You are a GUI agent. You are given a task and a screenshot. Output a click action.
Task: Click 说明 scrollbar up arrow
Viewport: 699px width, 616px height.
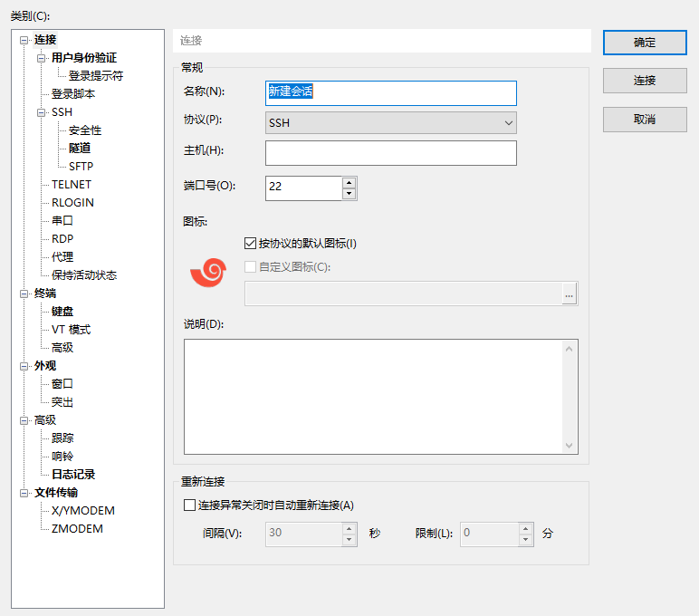coord(569,349)
